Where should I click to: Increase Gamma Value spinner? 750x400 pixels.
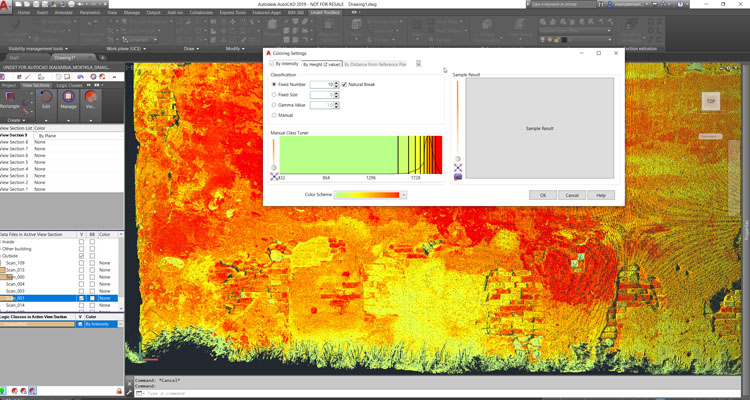pyautogui.click(x=337, y=103)
